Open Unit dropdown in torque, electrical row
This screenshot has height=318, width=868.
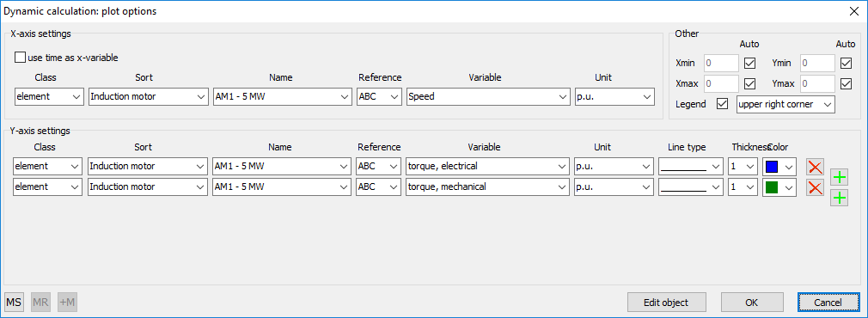[614, 166]
